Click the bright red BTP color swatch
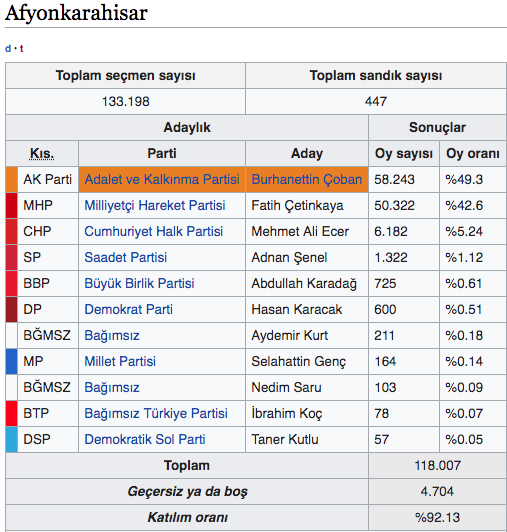Screen dimensions: 507x532 click(x=12, y=413)
